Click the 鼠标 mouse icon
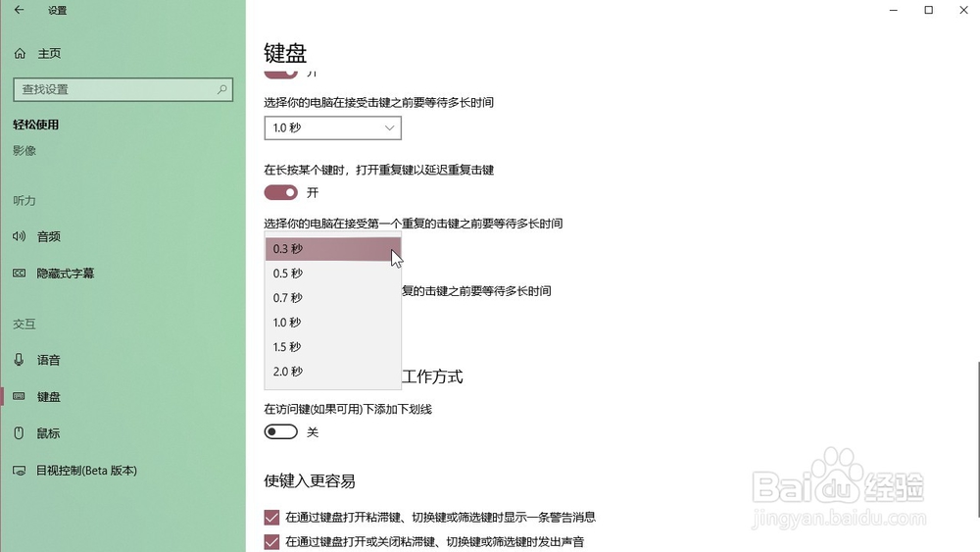This screenshot has height=552, width=980. point(19,433)
